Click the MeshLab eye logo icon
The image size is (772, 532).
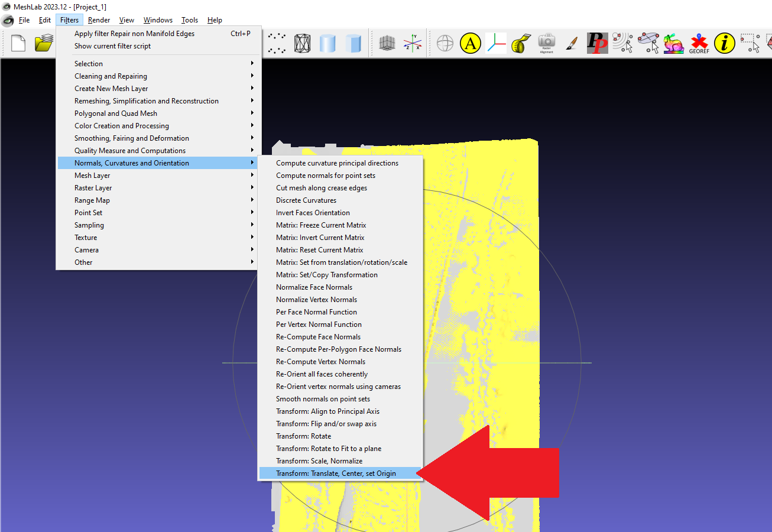8,20
